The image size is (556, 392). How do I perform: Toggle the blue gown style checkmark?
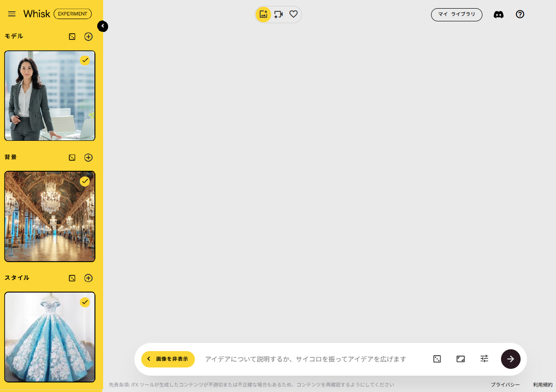point(85,302)
